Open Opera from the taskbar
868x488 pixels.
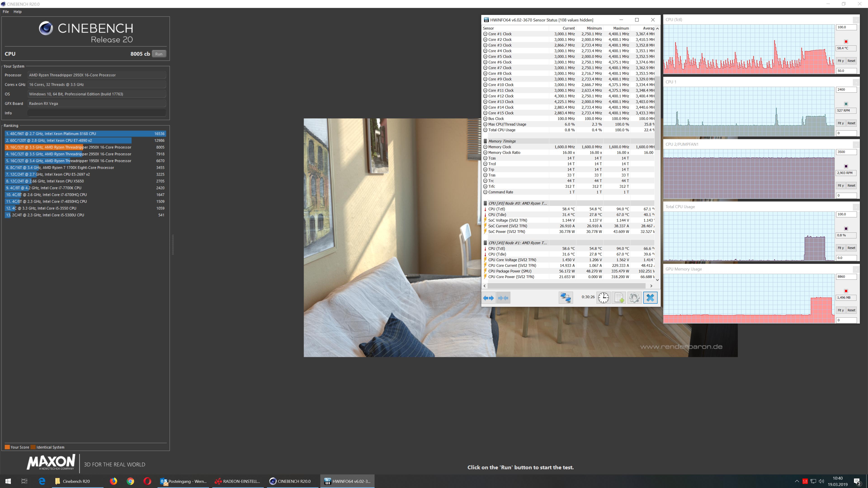pyautogui.click(x=147, y=481)
